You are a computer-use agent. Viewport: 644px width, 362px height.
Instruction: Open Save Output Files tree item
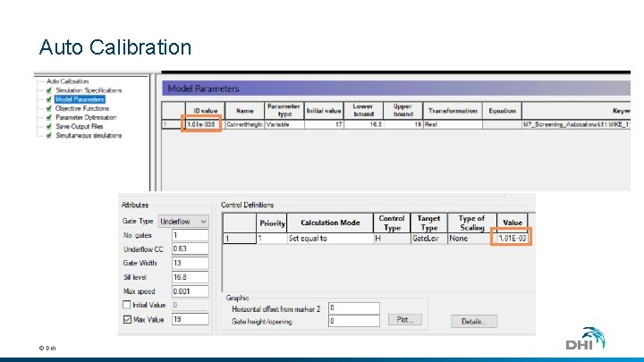80,126
